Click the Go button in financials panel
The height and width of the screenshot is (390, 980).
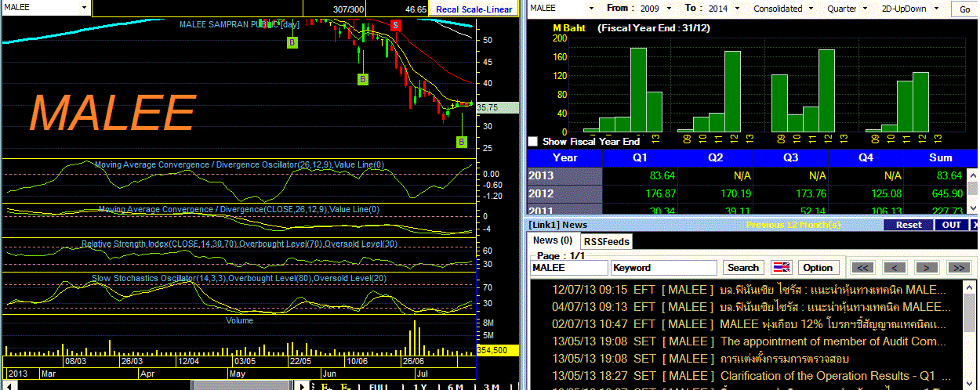[964, 9]
